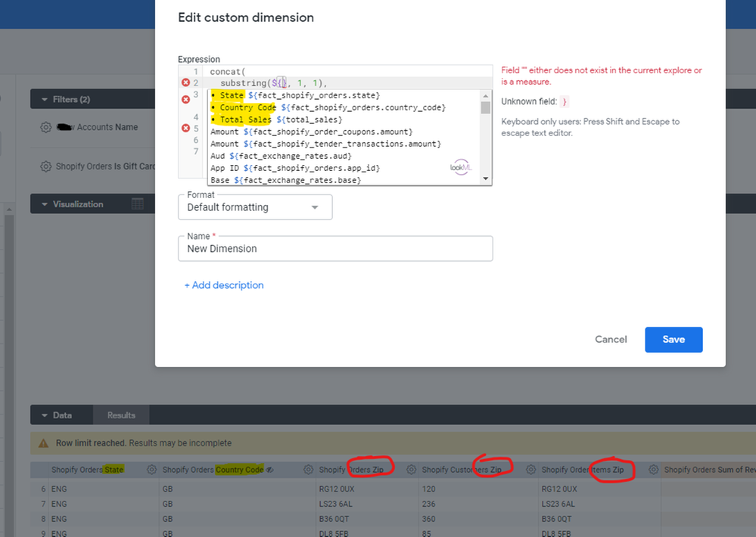The height and width of the screenshot is (537, 756).
Task: Open gear menu of Shopify Orders Country Code column
Action: click(308, 470)
